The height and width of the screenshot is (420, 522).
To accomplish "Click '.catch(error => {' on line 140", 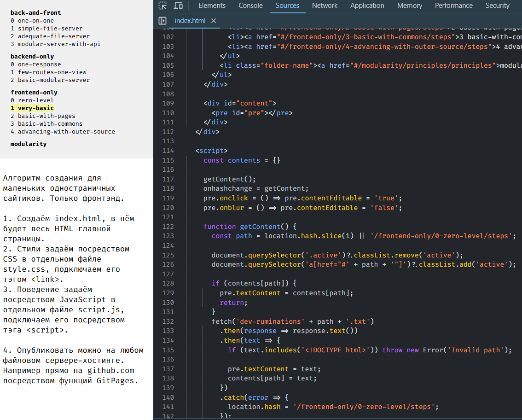I will click(254, 397).
